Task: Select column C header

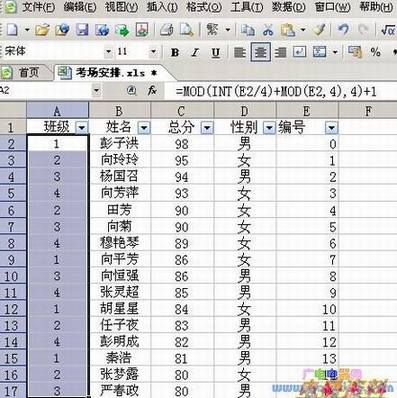Action: point(182,111)
